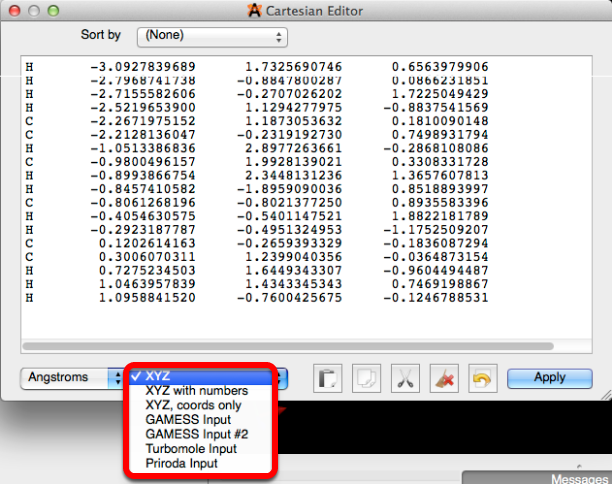Apply the coordinate changes
Viewport: 612px width, 484px height.
tap(549, 378)
